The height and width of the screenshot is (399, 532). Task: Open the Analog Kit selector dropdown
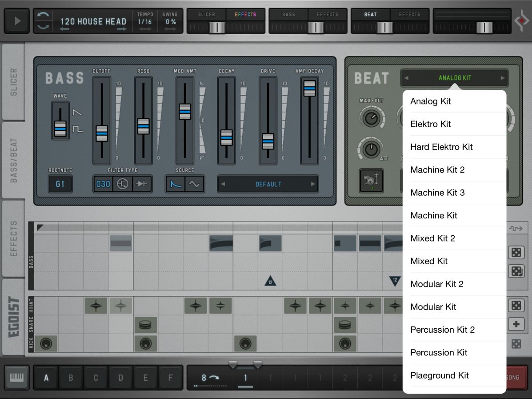tap(454, 78)
